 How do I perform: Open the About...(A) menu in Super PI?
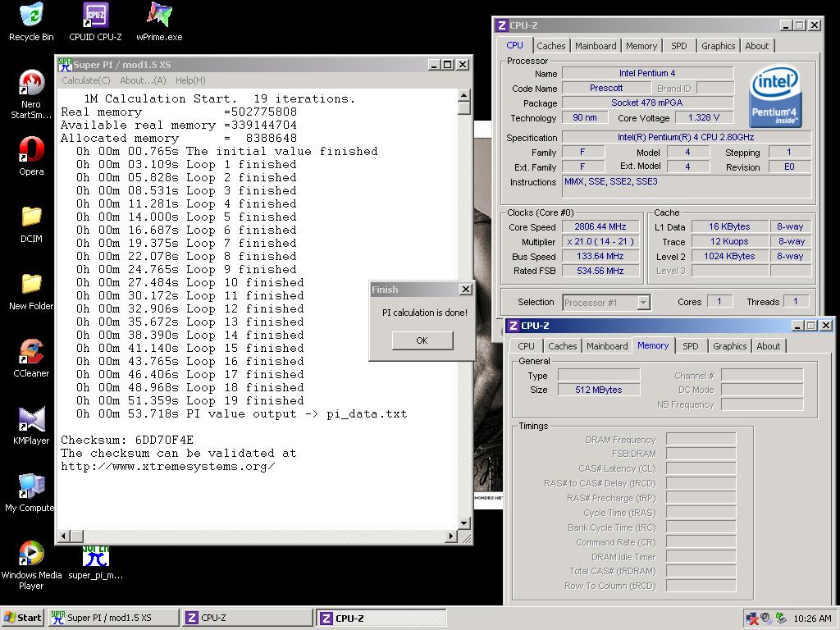[x=143, y=80]
